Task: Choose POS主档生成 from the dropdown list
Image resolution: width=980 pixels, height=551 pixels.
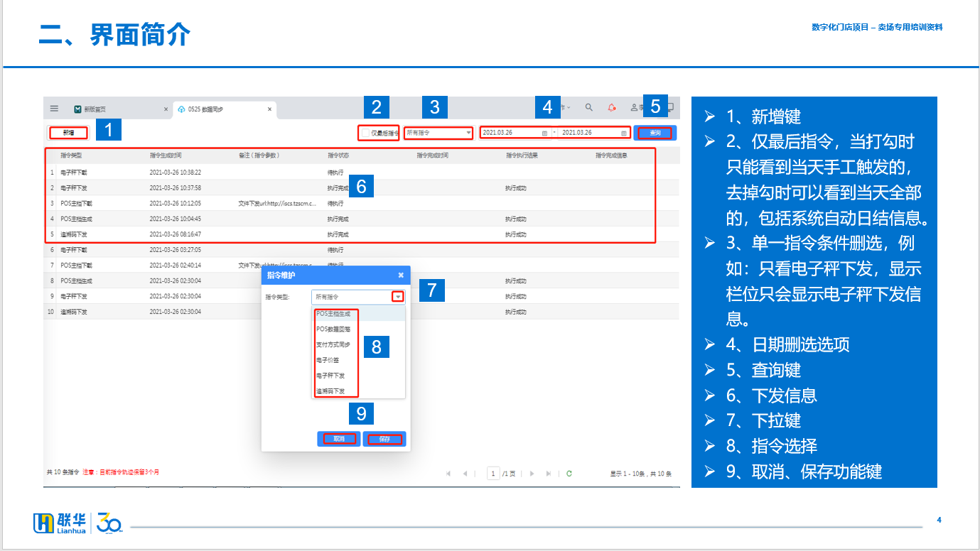Action: point(359,313)
